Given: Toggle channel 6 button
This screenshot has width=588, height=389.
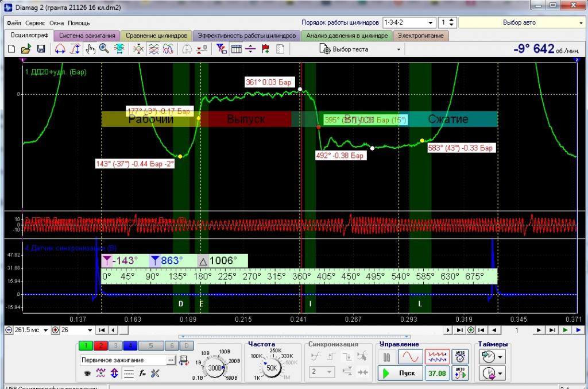Looking at the screenshot, I should coord(172,345).
